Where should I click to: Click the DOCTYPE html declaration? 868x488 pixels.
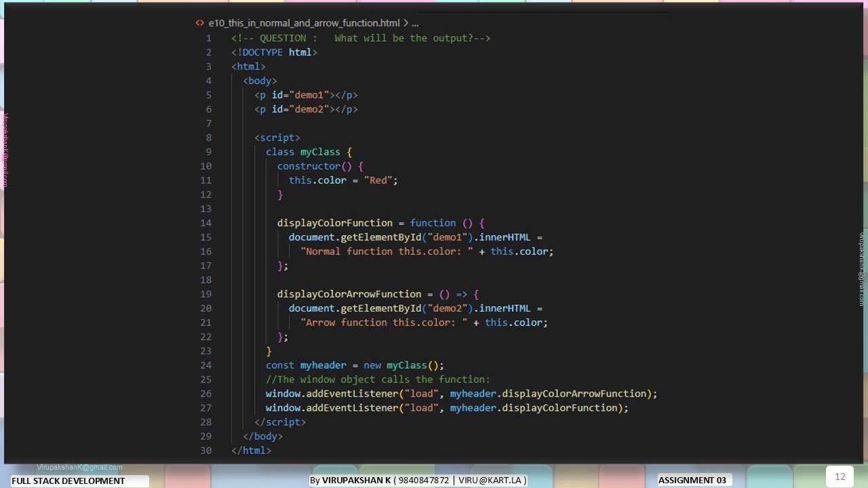274,52
